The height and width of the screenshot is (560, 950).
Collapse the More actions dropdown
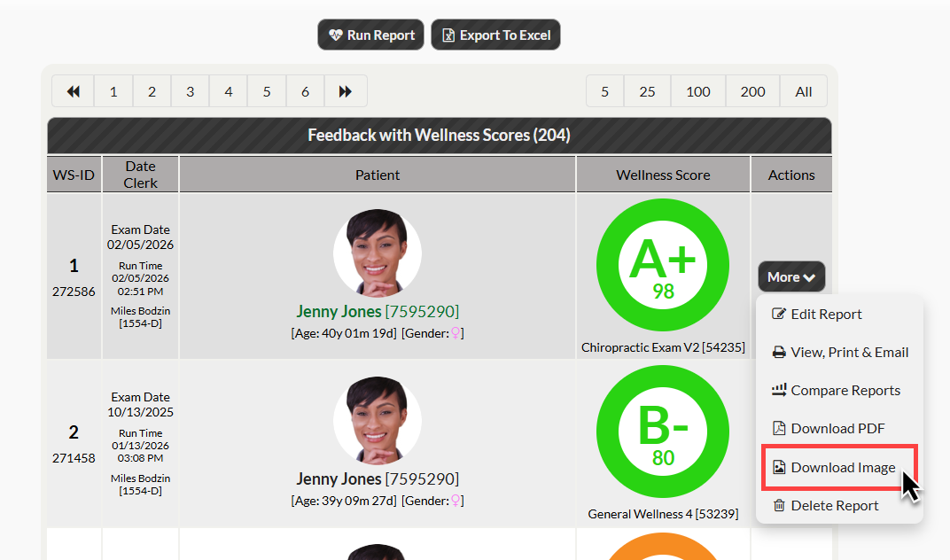pos(791,277)
